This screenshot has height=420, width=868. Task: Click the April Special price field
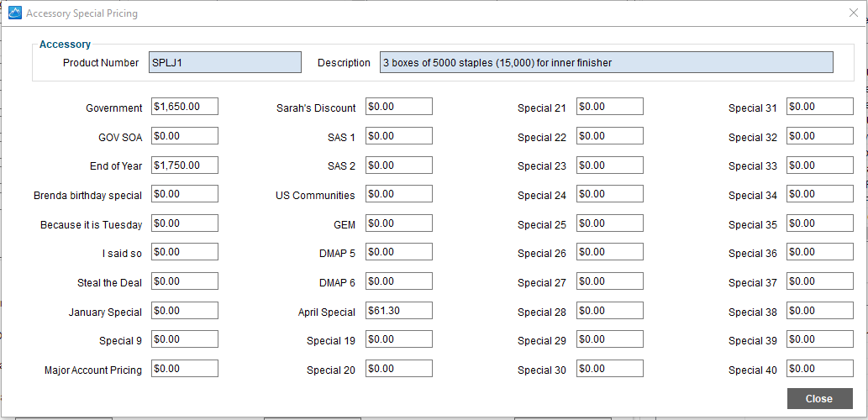click(x=398, y=311)
